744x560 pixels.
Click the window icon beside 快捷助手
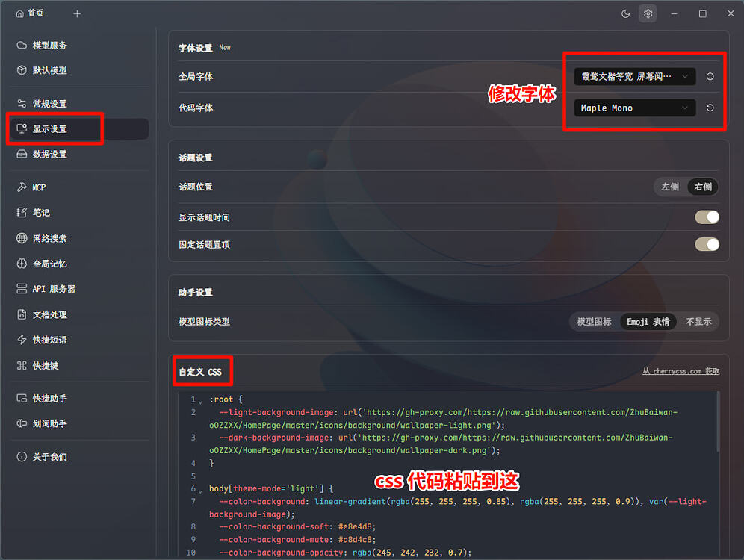pos(22,398)
